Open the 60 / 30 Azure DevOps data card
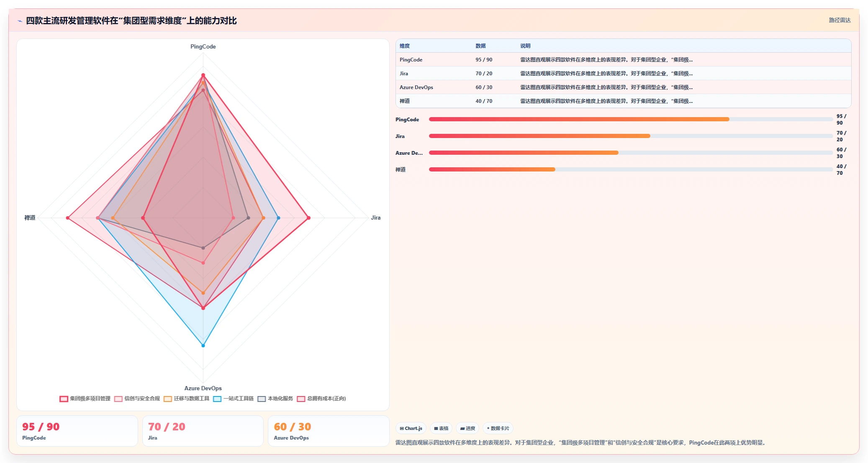Viewport: 868px width, 463px height. [329, 431]
